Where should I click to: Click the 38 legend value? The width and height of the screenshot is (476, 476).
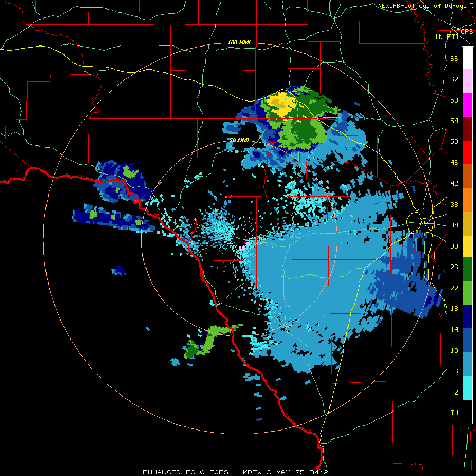(454, 205)
